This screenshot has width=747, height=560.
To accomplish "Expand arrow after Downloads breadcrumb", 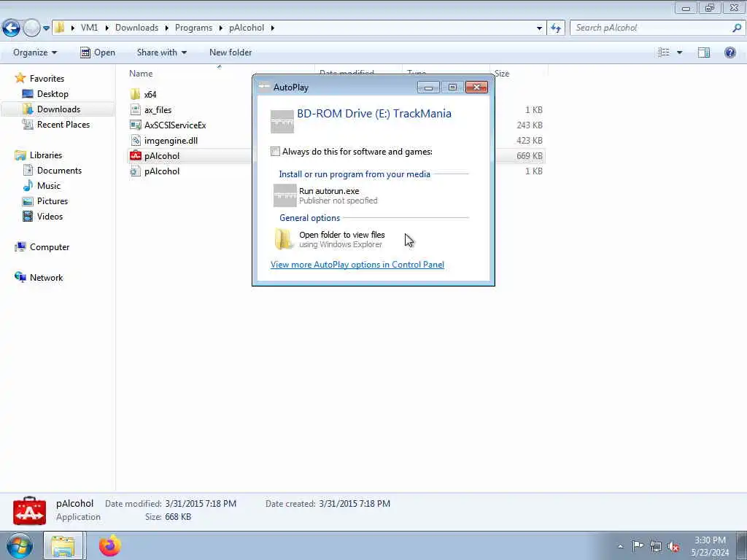I will pos(167,28).
